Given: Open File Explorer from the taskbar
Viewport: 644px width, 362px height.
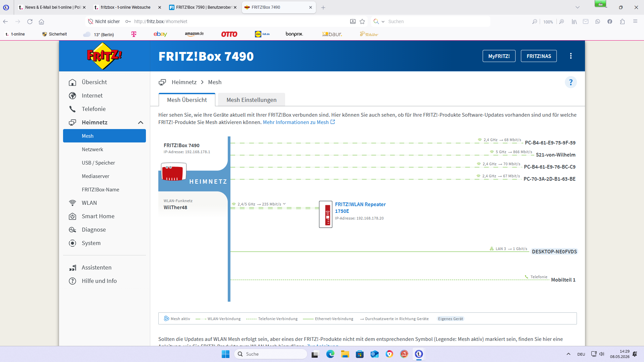Looking at the screenshot, I should pyautogui.click(x=345, y=354).
